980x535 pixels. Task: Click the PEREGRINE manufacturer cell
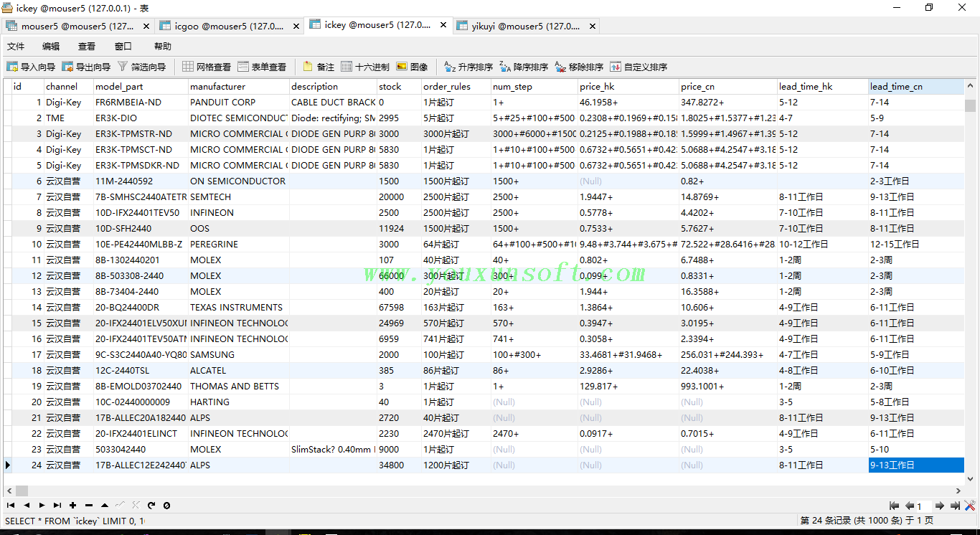238,245
